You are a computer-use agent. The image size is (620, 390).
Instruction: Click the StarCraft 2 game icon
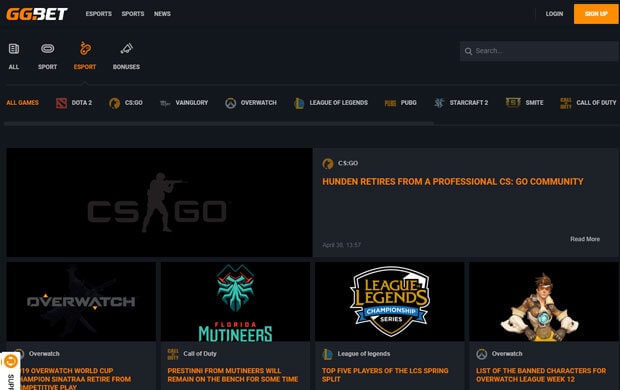(x=439, y=103)
